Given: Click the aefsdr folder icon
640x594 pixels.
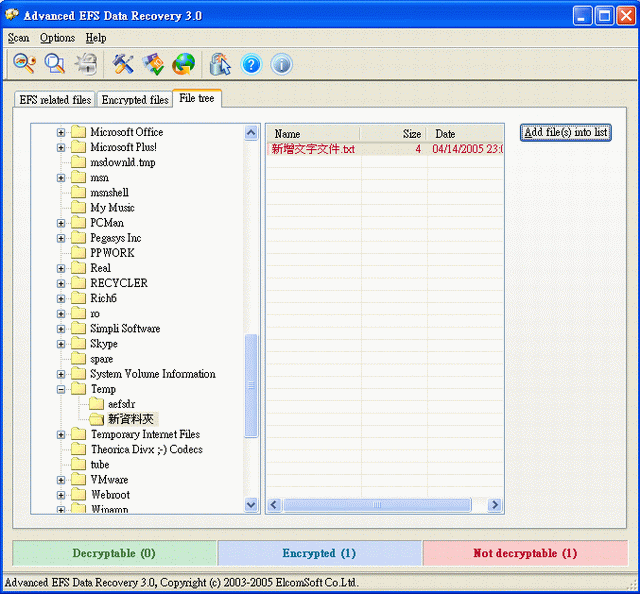Looking at the screenshot, I should (x=96, y=404).
